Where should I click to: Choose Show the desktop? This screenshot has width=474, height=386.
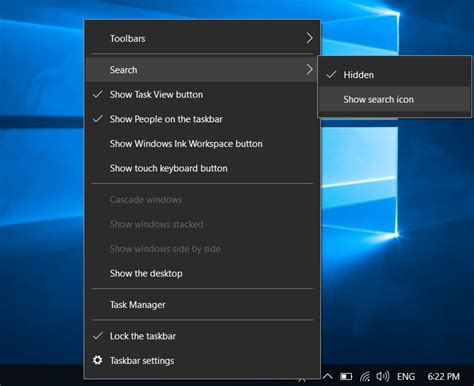(202, 273)
